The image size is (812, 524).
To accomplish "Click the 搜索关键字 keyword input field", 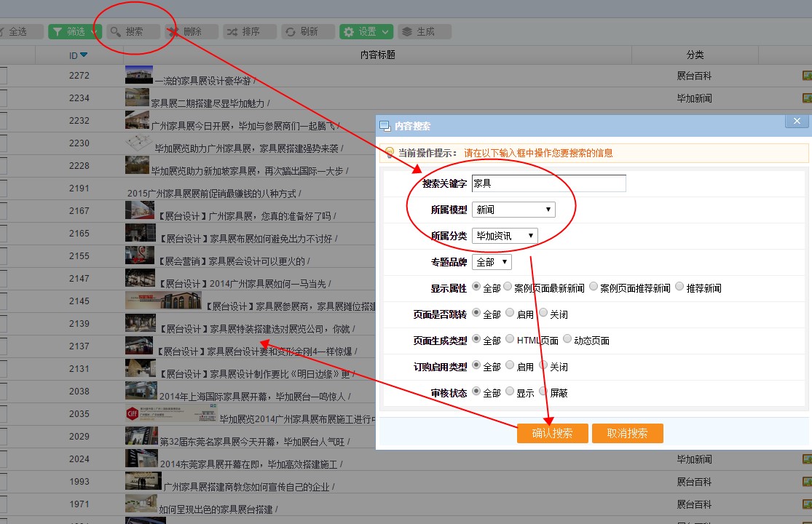I will [548, 183].
